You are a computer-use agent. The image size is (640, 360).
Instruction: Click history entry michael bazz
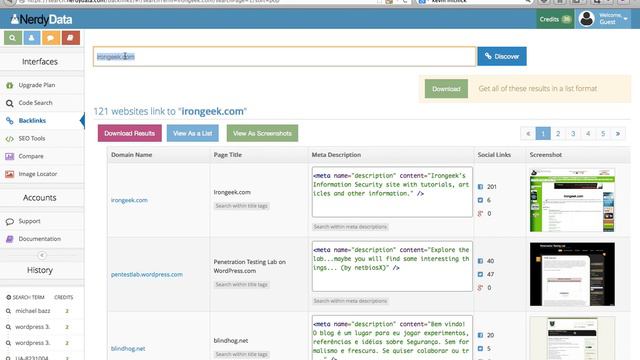click(x=33, y=311)
